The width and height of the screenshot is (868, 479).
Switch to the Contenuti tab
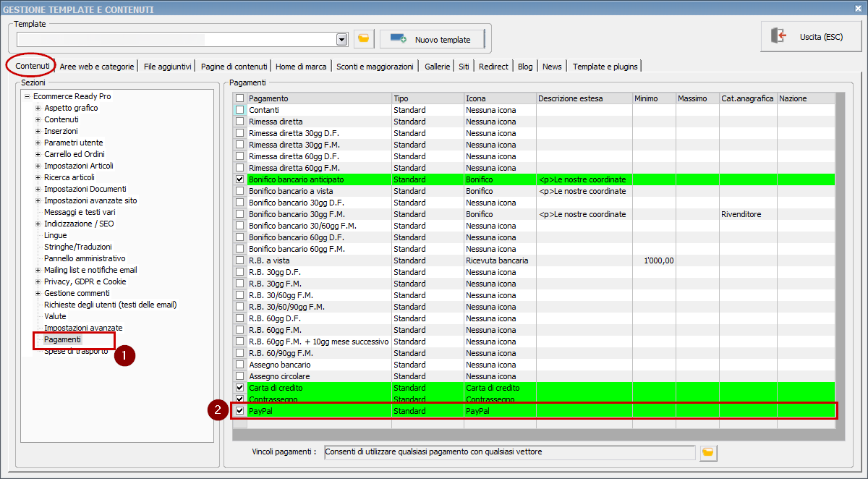33,66
